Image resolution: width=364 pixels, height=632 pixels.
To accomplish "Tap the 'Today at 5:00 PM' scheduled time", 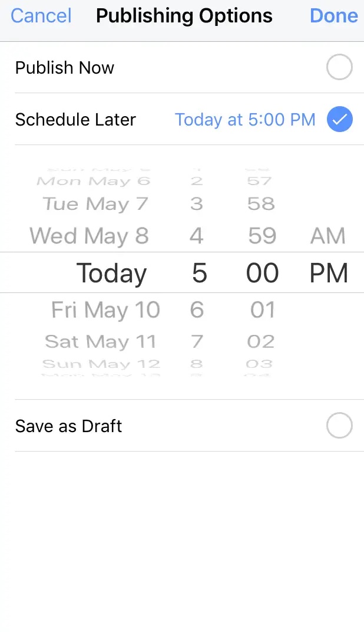I will click(245, 120).
